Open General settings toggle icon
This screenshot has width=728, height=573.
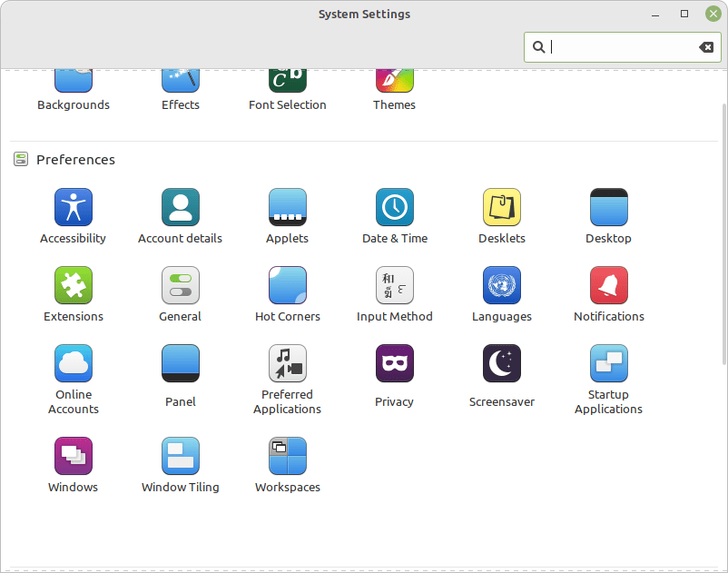pos(181,285)
